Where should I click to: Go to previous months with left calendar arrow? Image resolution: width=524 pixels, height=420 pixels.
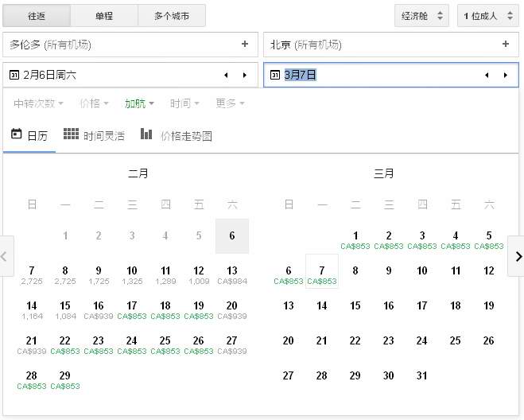(5, 256)
